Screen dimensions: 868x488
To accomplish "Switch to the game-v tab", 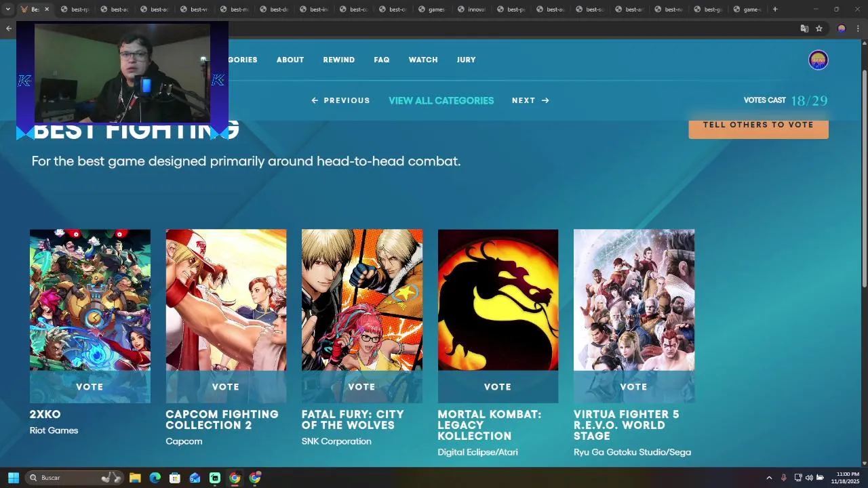I will pos(747,9).
